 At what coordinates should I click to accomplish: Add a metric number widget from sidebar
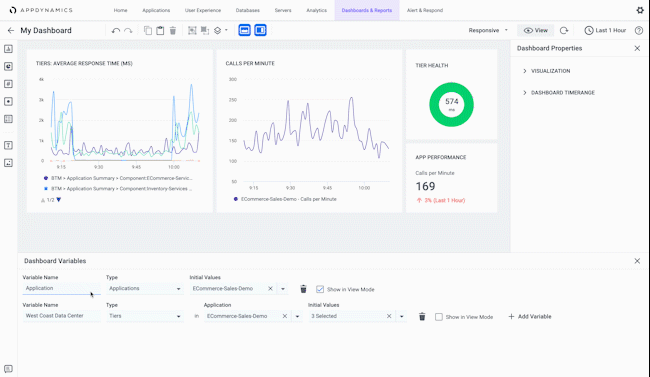click(8, 84)
